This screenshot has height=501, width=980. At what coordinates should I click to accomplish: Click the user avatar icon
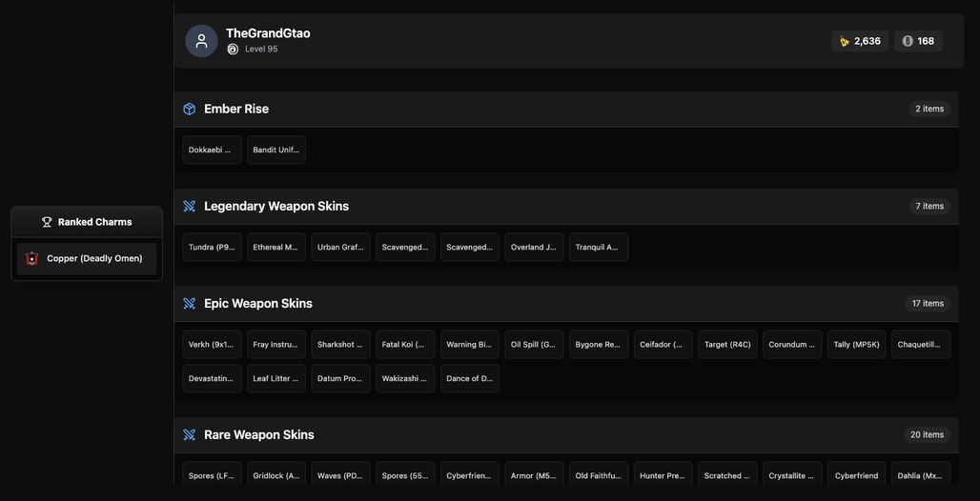201,41
